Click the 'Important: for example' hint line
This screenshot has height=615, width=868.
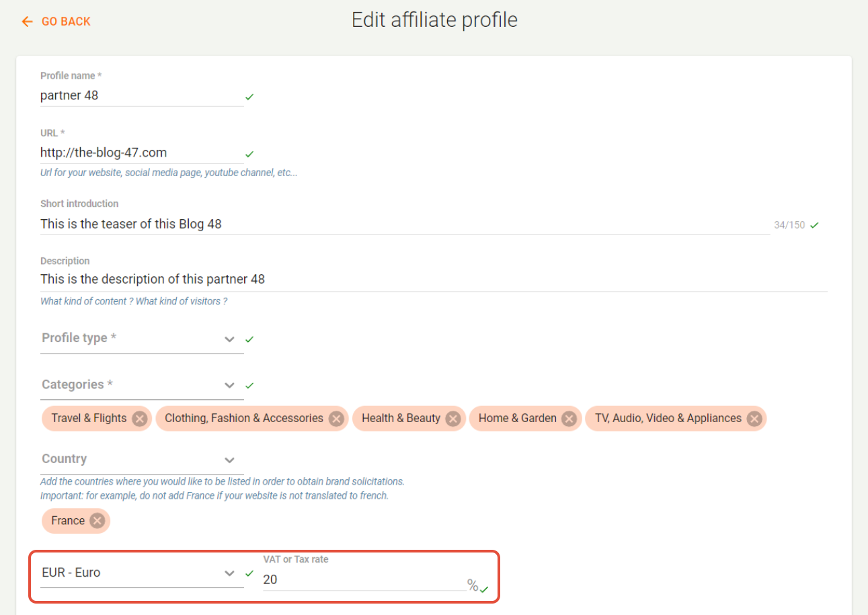click(214, 496)
